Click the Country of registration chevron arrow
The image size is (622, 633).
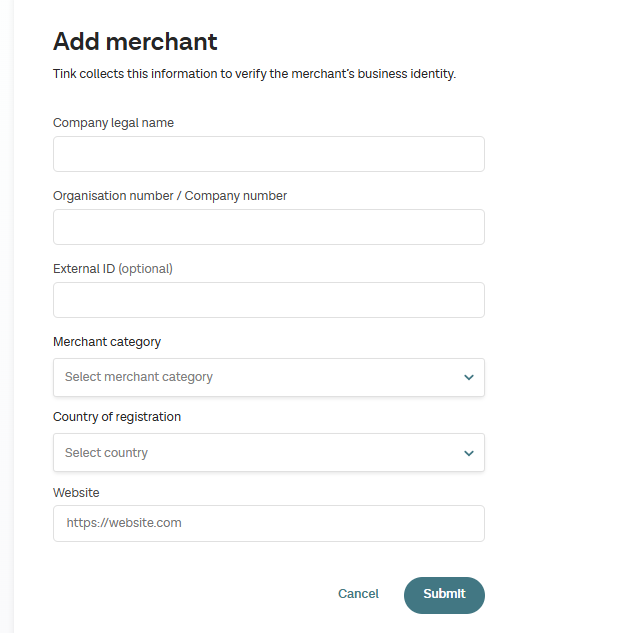[469, 453]
